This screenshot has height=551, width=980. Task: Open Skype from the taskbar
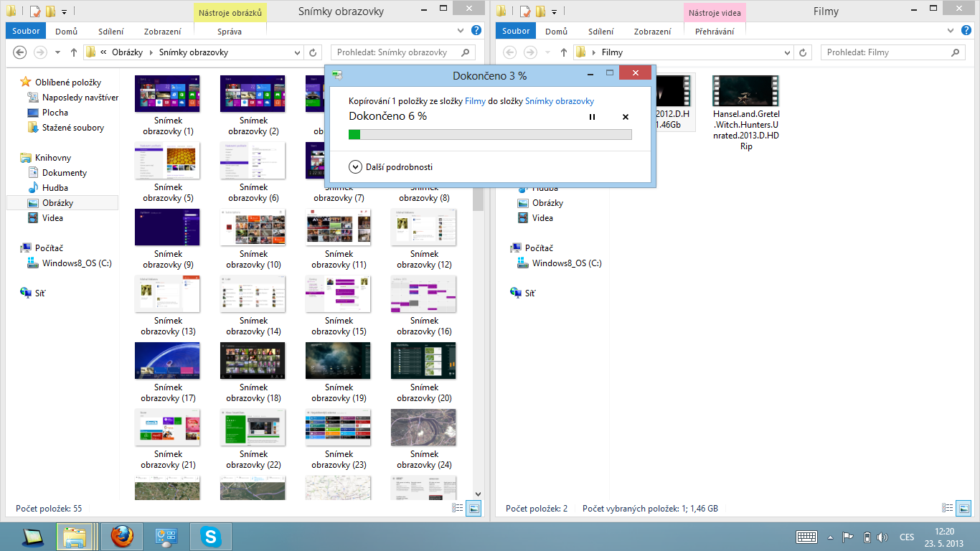[x=210, y=536]
